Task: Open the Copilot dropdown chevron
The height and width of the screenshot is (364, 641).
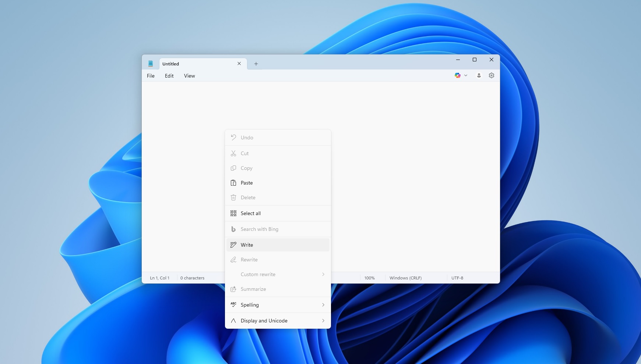Action: [x=465, y=75]
